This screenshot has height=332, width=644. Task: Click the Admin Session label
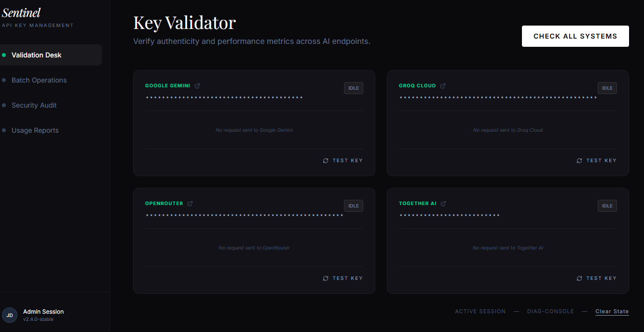(x=43, y=312)
